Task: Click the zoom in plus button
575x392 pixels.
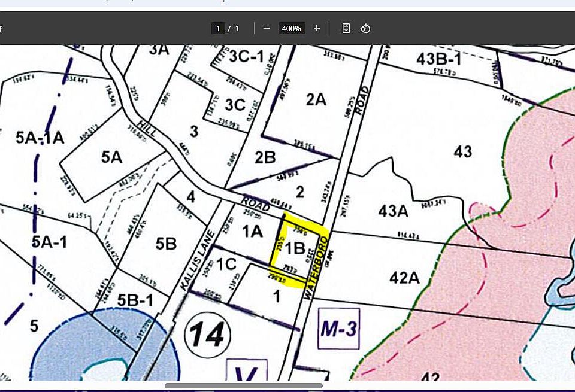Action: 317,28
